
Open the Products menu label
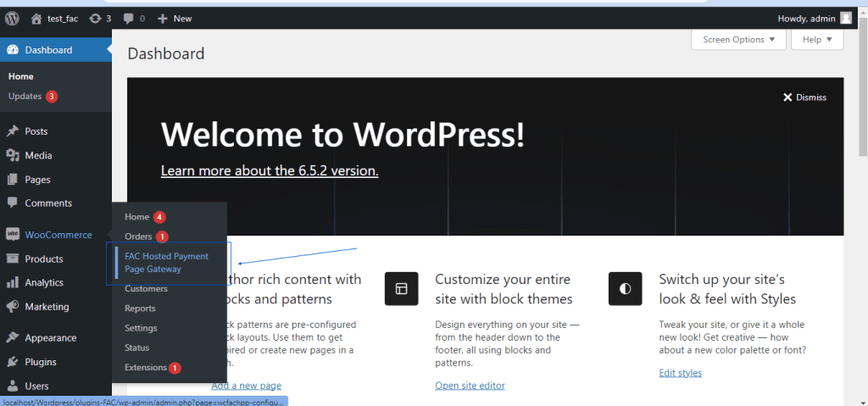coord(44,259)
